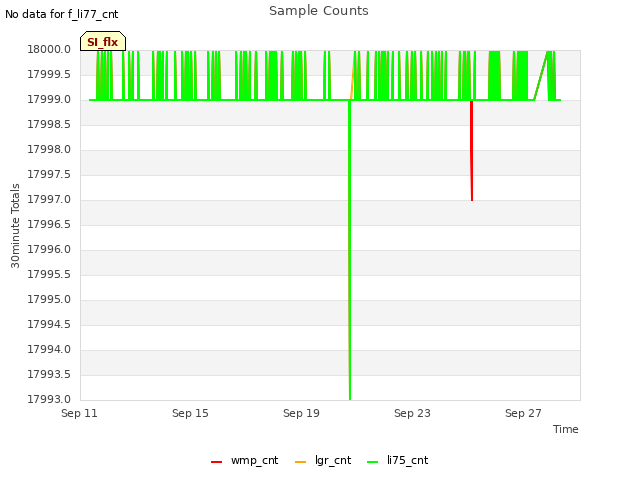Image resolution: width=640 pixels, height=480 pixels.
Task: Select the Sep 27 x-axis tick label
Action: (523, 413)
